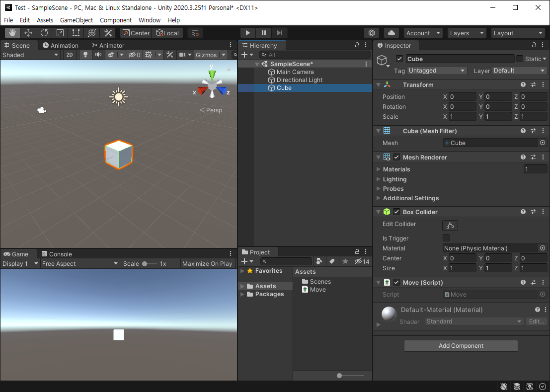This screenshot has height=392, width=550.
Task: Open Account dropdown
Action: click(423, 33)
